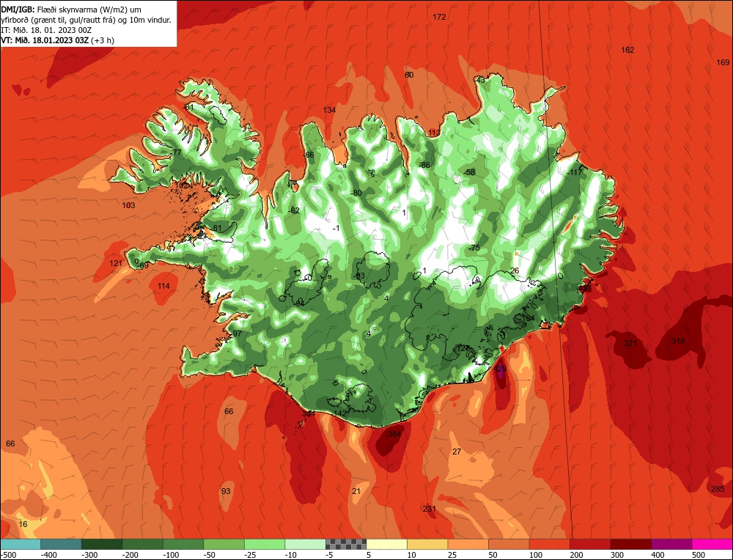Click the value 384 off the south coast
Viewport: 733px width, 560px height.
394,434
